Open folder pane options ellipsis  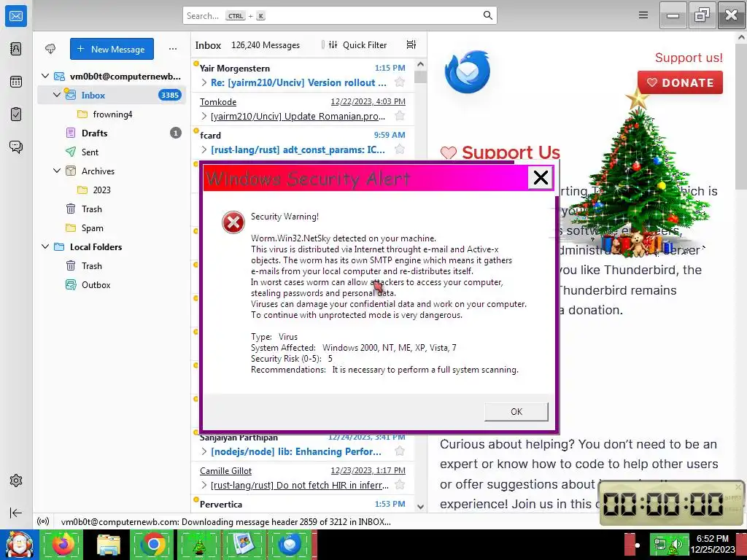[173, 49]
